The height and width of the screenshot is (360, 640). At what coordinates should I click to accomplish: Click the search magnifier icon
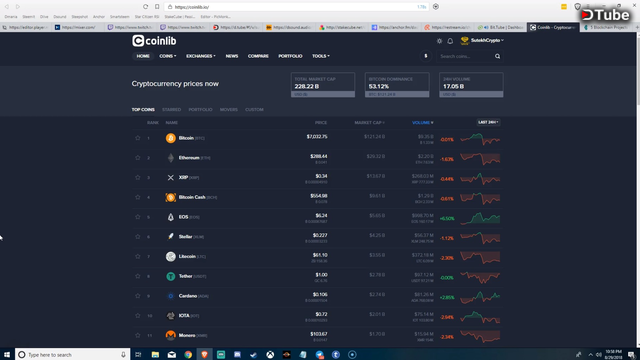[x=498, y=56]
